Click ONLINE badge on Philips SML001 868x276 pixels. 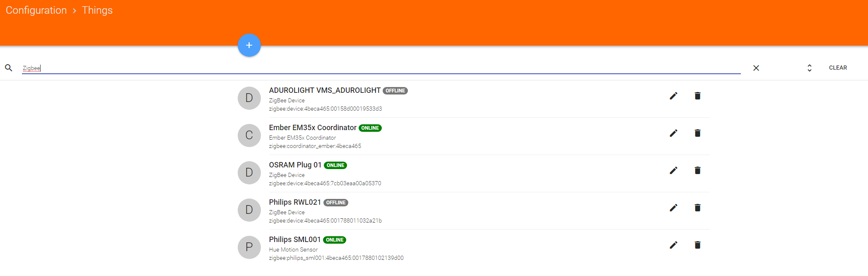click(x=334, y=240)
